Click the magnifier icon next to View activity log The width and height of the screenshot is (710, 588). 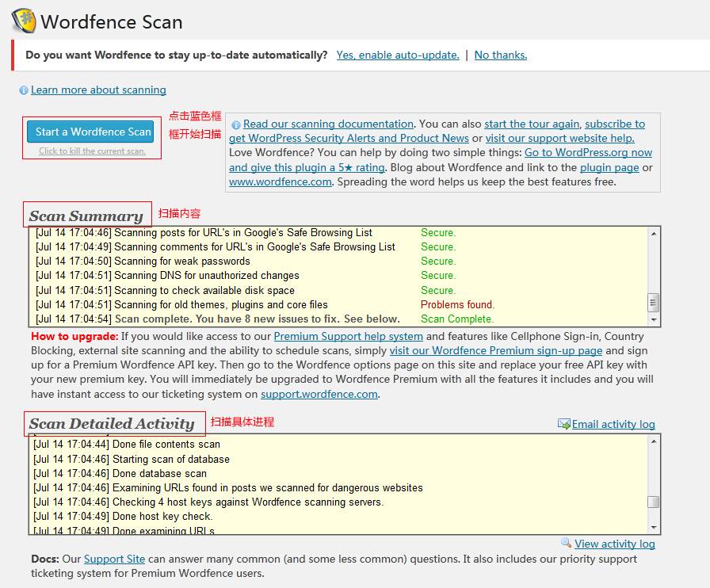click(x=566, y=544)
